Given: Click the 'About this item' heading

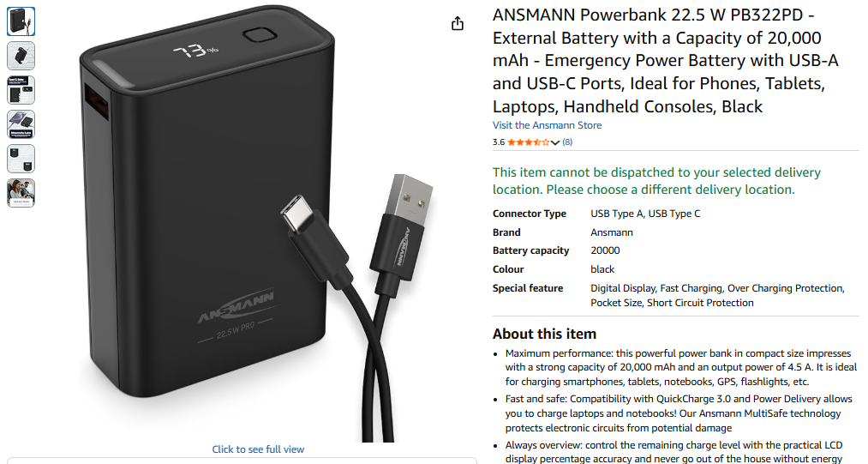Looking at the screenshot, I should pos(545,334).
